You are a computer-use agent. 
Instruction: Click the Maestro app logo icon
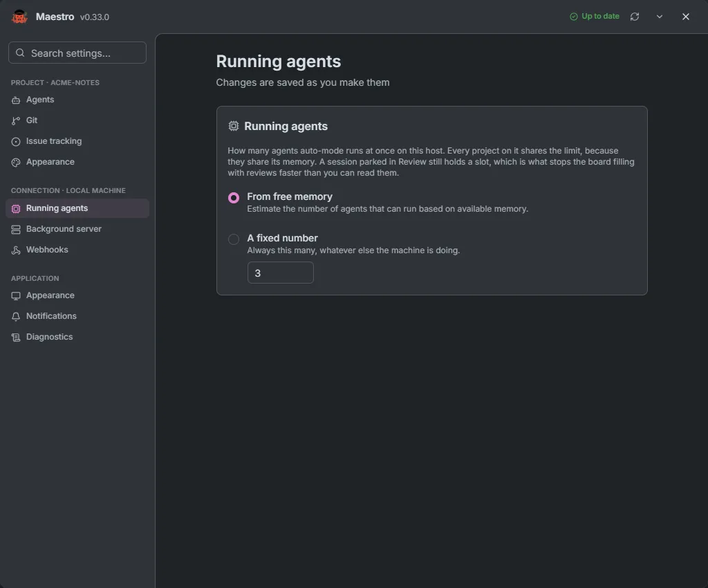19,17
